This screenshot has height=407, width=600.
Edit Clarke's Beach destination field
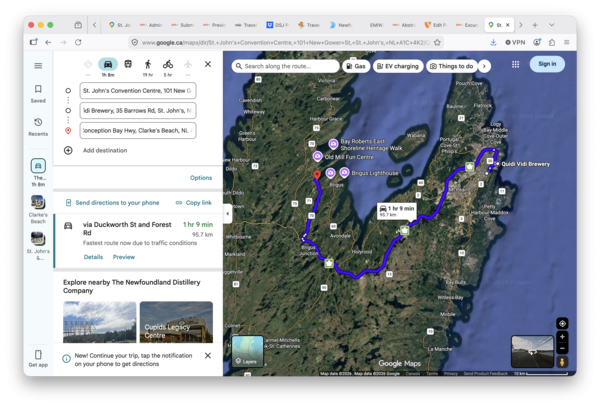[138, 130]
